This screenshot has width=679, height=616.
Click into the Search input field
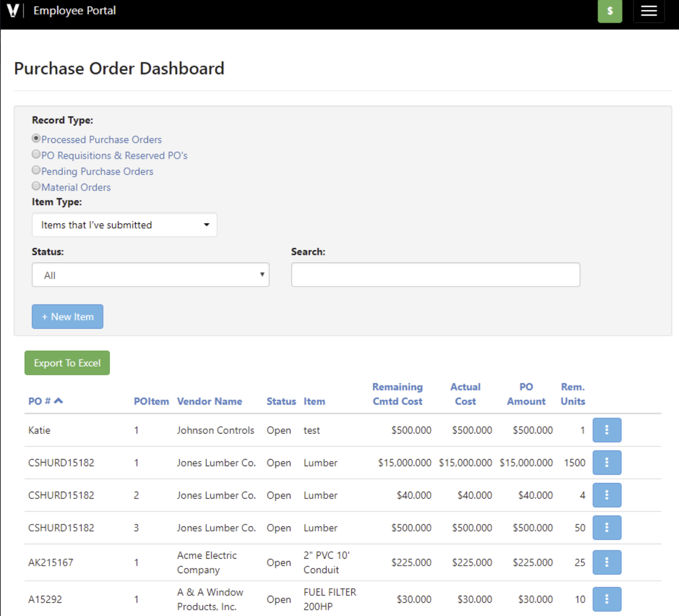(x=435, y=275)
